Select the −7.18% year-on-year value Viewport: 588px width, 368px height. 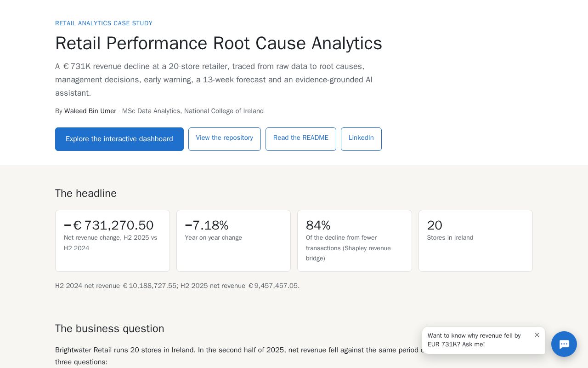pos(207,225)
